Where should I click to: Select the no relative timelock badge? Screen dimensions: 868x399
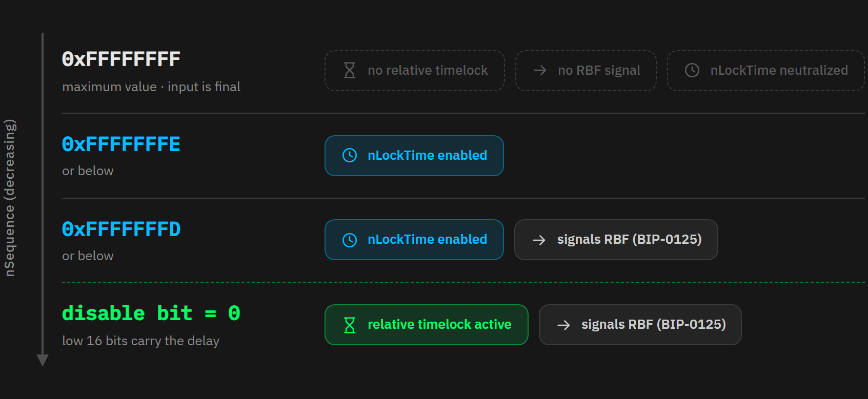[415, 71]
